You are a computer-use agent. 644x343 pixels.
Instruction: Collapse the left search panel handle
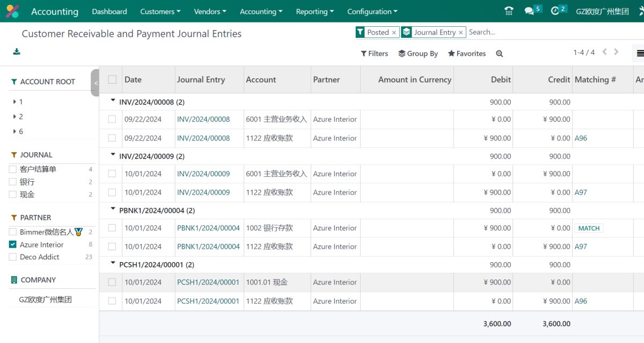click(96, 83)
